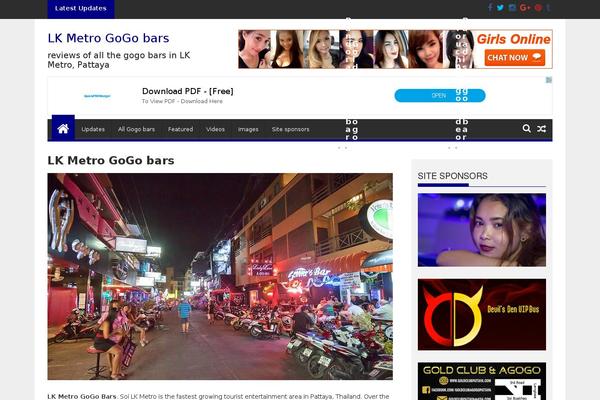This screenshot has height=400, width=600.
Task: Click the shuffle random post icon
Action: tap(541, 129)
